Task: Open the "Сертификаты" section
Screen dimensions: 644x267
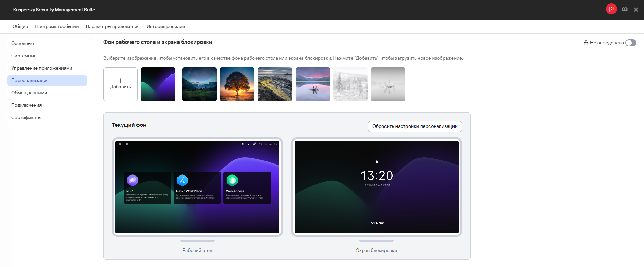Action: tap(26, 117)
